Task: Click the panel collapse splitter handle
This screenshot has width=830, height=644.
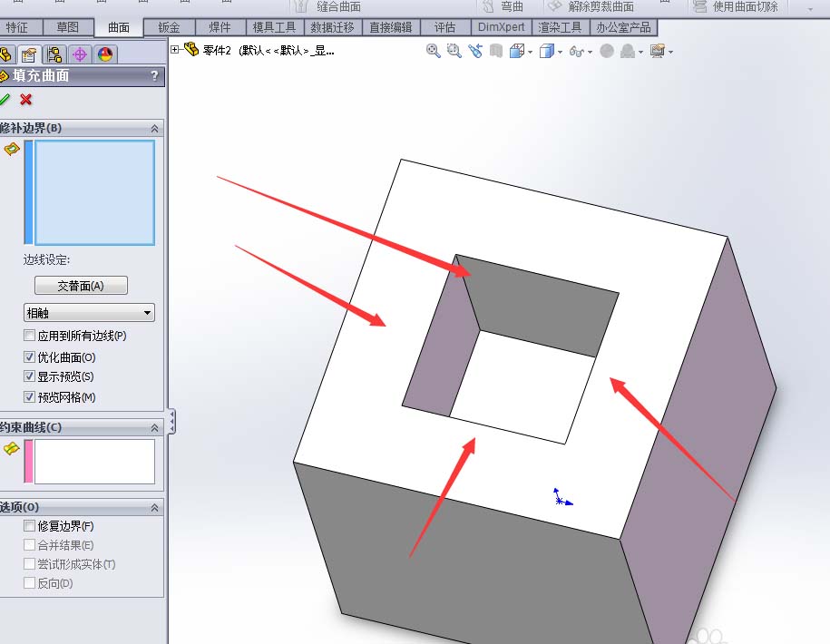Action: point(171,422)
